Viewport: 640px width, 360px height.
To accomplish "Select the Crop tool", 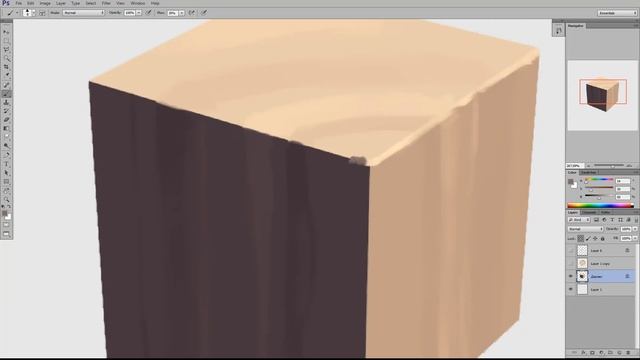I will coord(6,67).
